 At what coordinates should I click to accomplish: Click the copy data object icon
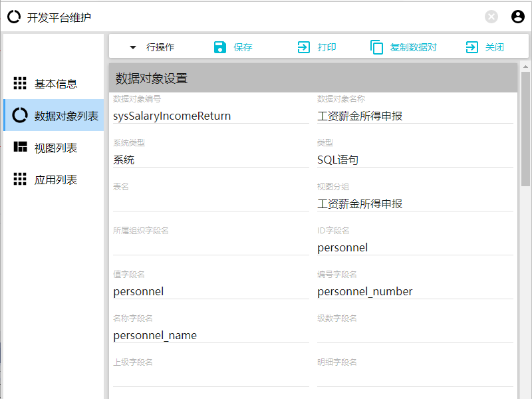[377, 47]
